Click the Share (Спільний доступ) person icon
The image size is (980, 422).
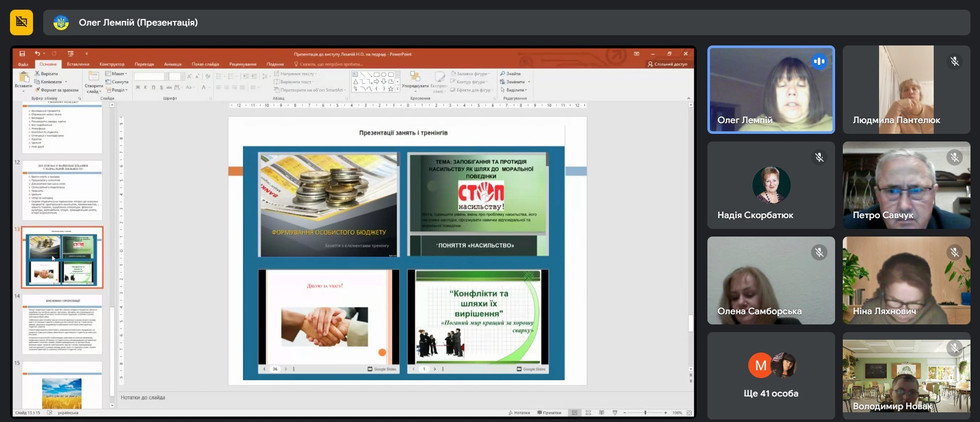[650, 64]
